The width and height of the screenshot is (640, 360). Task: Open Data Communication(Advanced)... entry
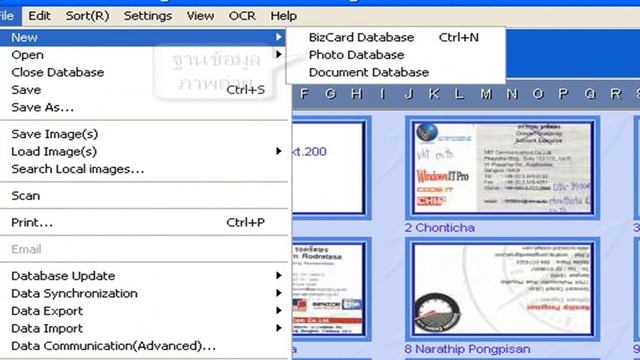click(x=113, y=346)
